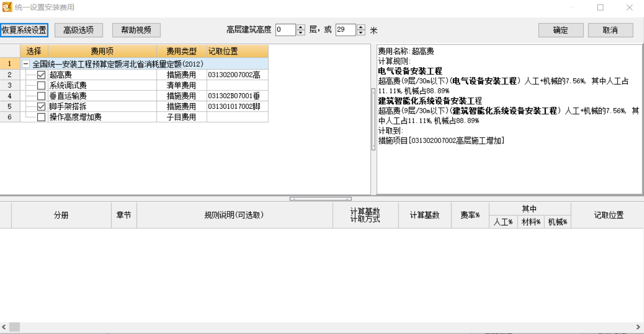Click the 031302007002高 cell
The image size is (644, 334).
pyautogui.click(x=238, y=75)
